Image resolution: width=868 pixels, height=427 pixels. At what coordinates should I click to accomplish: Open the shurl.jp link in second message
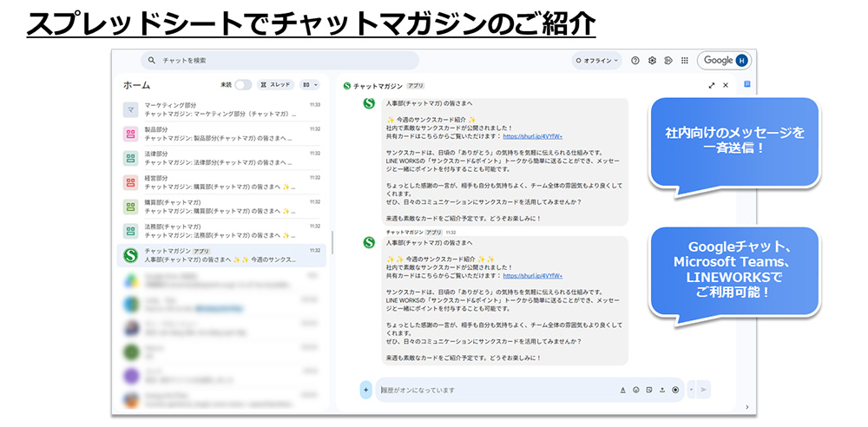[x=533, y=275]
